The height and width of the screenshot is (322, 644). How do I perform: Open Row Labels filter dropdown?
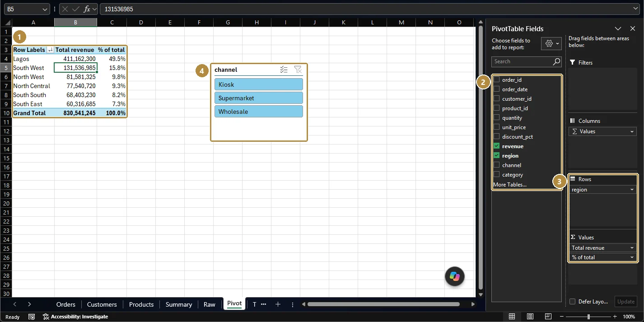[x=50, y=50]
